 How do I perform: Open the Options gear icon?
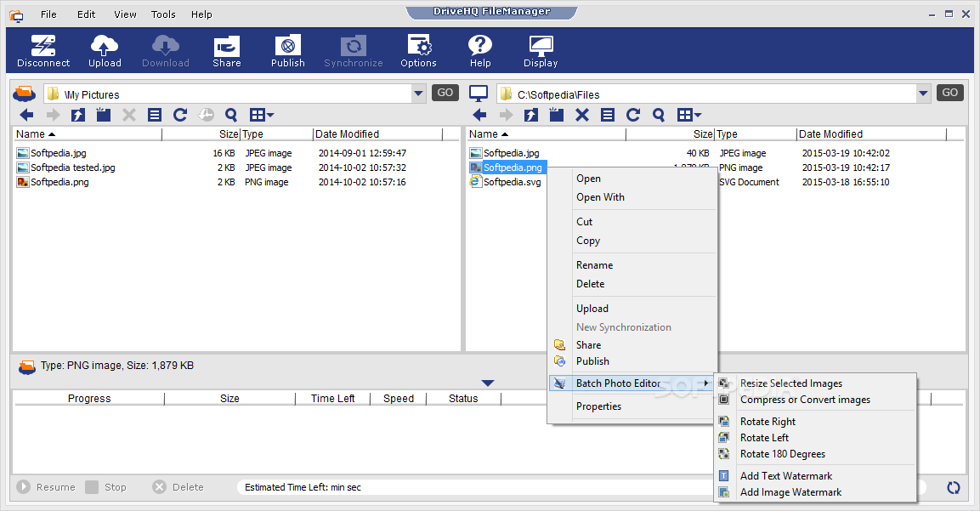418,51
